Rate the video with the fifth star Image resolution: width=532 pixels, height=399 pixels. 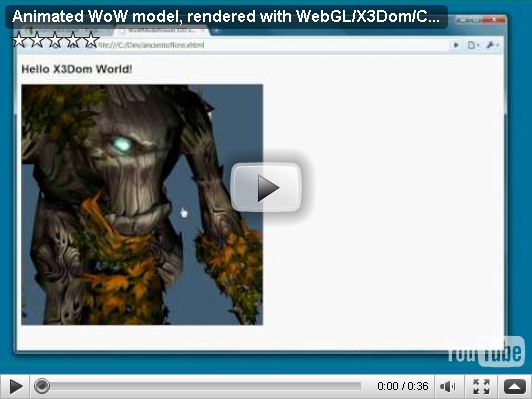click(x=91, y=40)
